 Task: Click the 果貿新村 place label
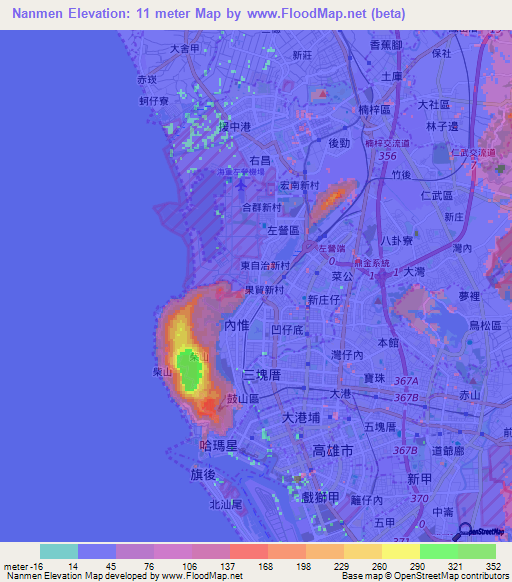264,290
